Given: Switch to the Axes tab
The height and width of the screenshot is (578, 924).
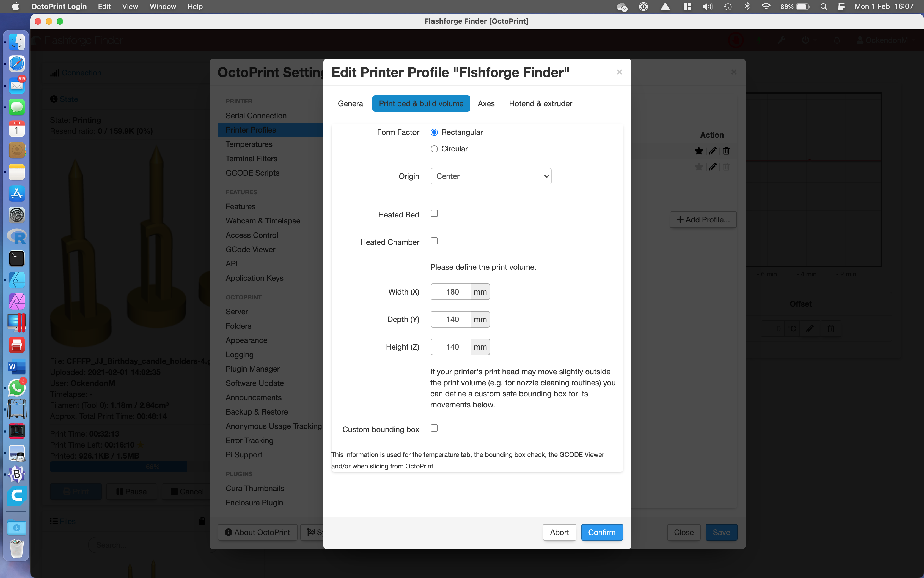Looking at the screenshot, I should tap(486, 103).
